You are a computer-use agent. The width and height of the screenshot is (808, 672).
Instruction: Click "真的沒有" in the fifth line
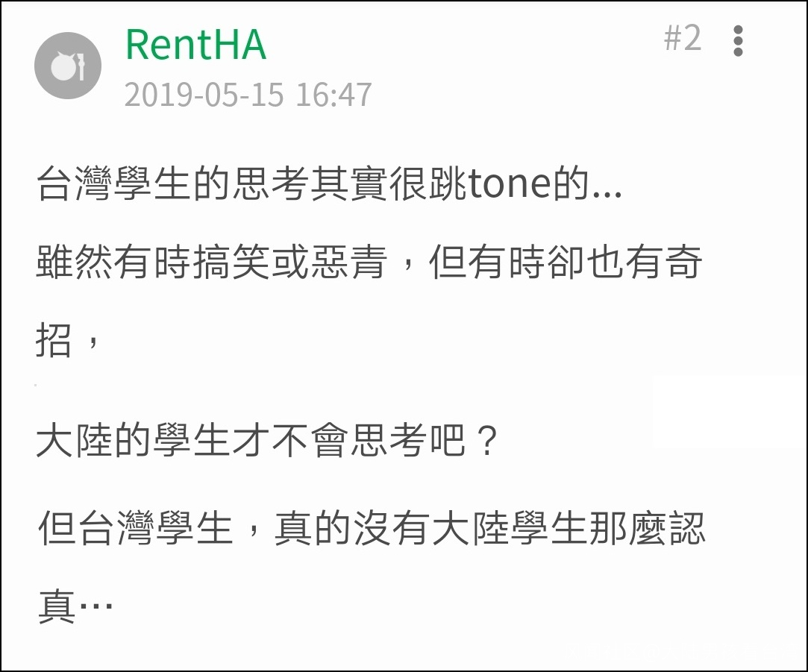[352, 530]
